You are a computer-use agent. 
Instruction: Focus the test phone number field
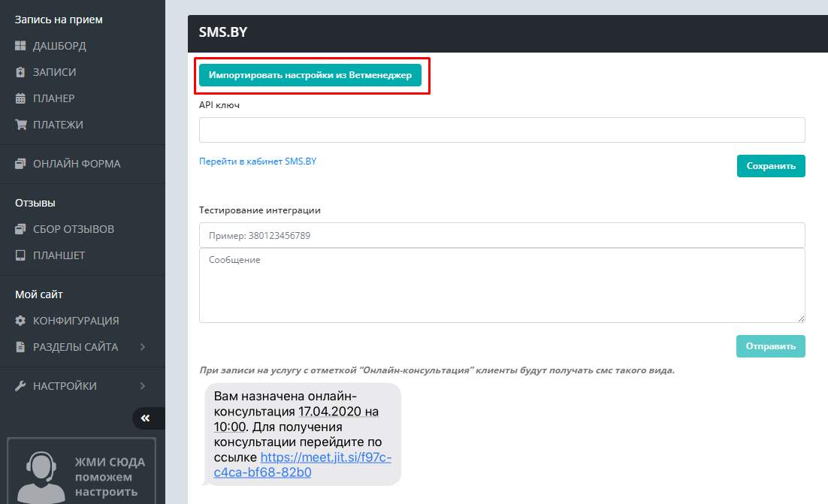click(x=502, y=235)
